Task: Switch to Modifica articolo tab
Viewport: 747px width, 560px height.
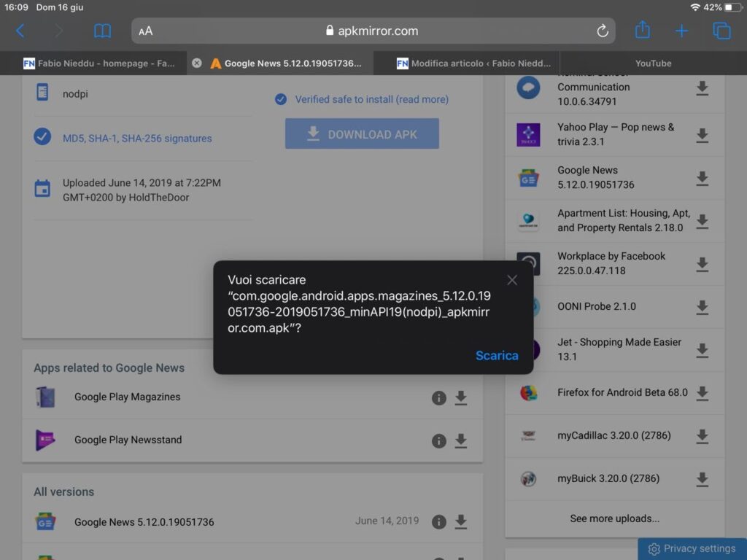Action: 473,63
